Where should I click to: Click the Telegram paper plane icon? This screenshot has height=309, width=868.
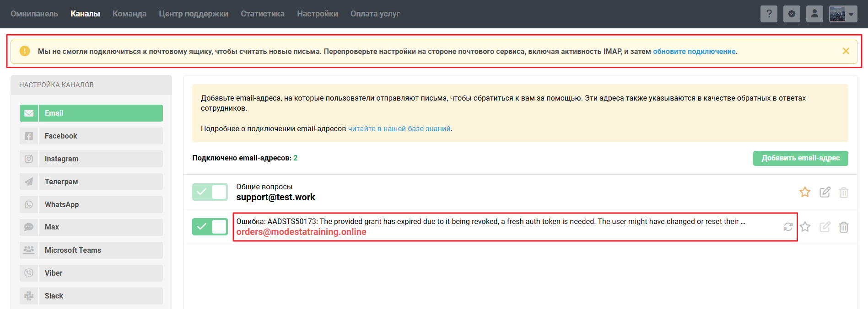pos(29,181)
